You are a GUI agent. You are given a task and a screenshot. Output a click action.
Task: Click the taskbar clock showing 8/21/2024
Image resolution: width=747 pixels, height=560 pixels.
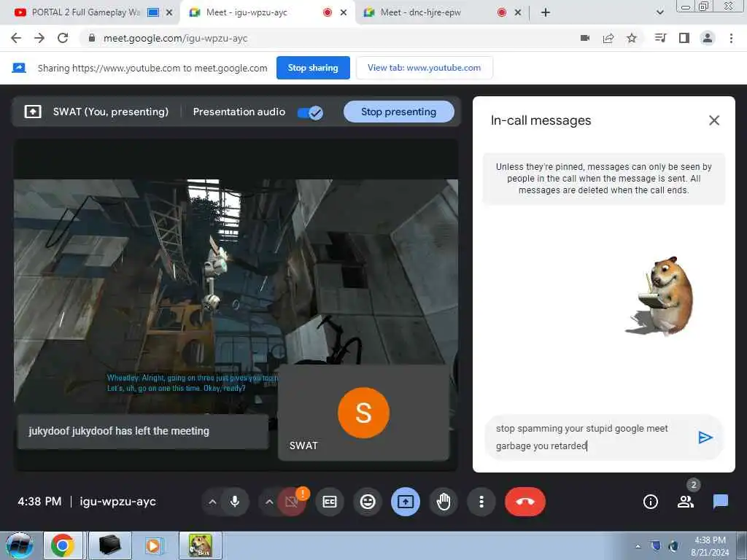coord(709,546)
